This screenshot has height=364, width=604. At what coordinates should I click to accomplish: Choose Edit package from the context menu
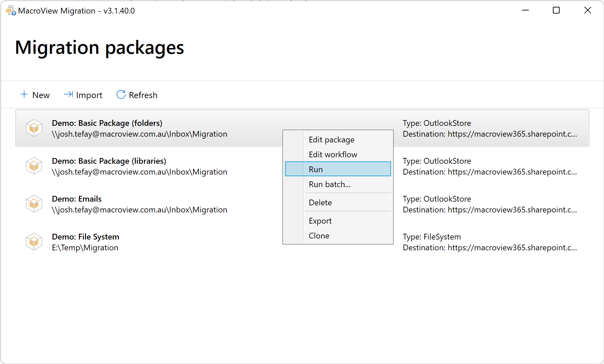click(338, 140)
